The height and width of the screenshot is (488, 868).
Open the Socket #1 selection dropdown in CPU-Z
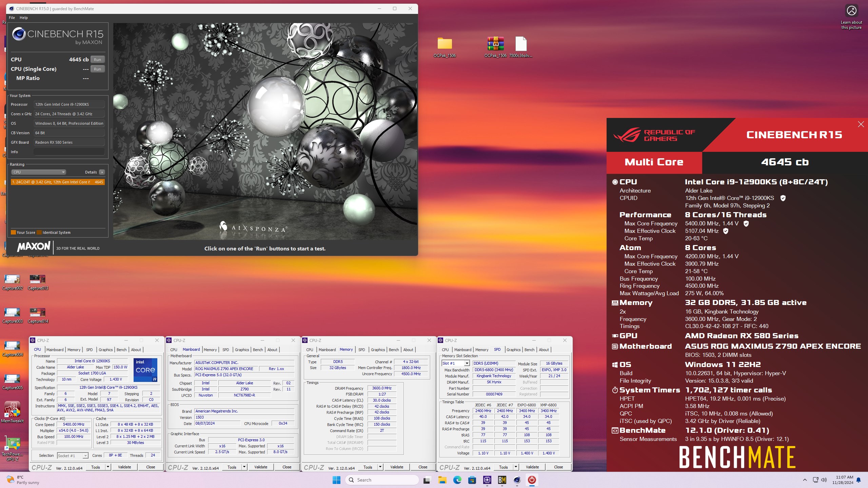coord(73,456)
